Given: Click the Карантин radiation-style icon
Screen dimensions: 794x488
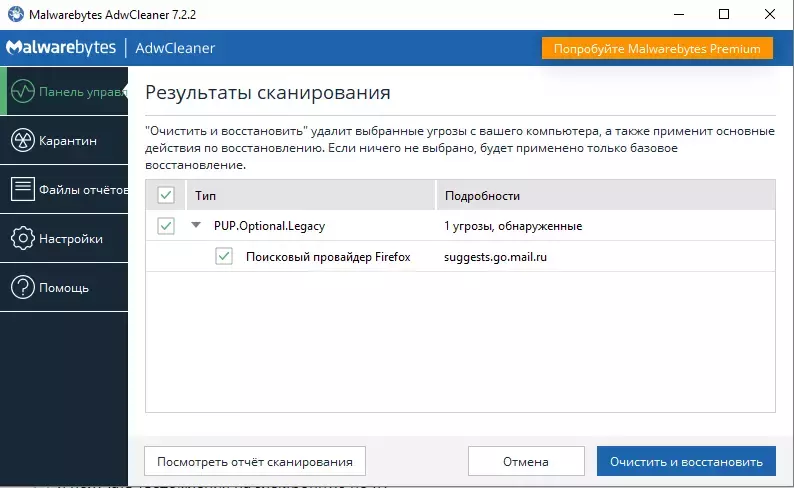Looking at the screenshot, I should click(23, 140).
